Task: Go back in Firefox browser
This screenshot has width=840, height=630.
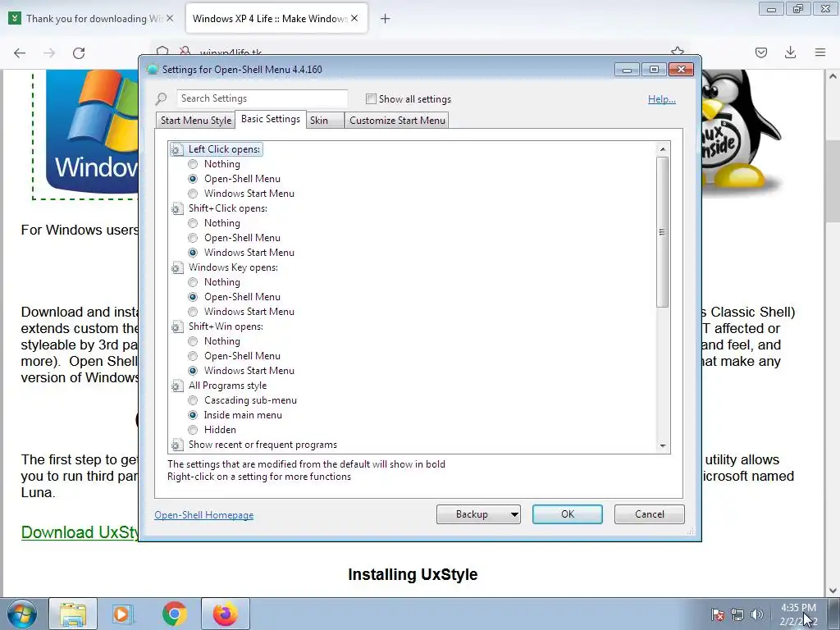Action: tap(20, 52)
